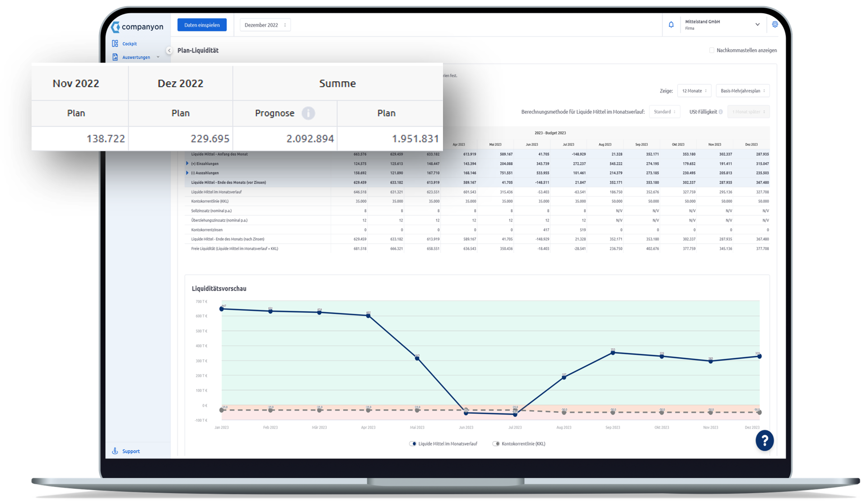
Task: Click the Summe plan value 1.951.831
Action: (x=415, y=139)
